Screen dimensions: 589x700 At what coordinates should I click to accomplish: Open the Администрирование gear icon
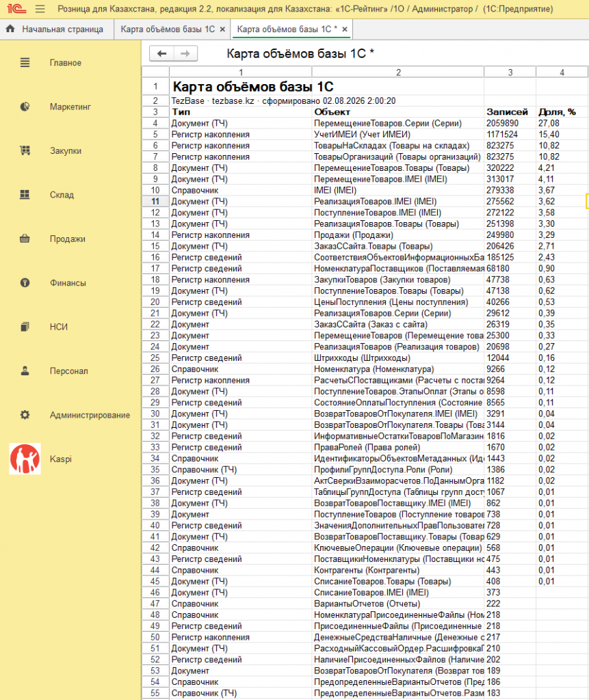(25, 415)
